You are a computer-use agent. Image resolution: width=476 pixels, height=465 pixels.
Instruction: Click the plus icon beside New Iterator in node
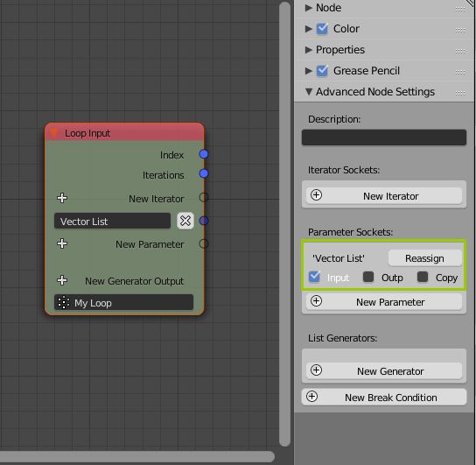click(x=62, y=198)
